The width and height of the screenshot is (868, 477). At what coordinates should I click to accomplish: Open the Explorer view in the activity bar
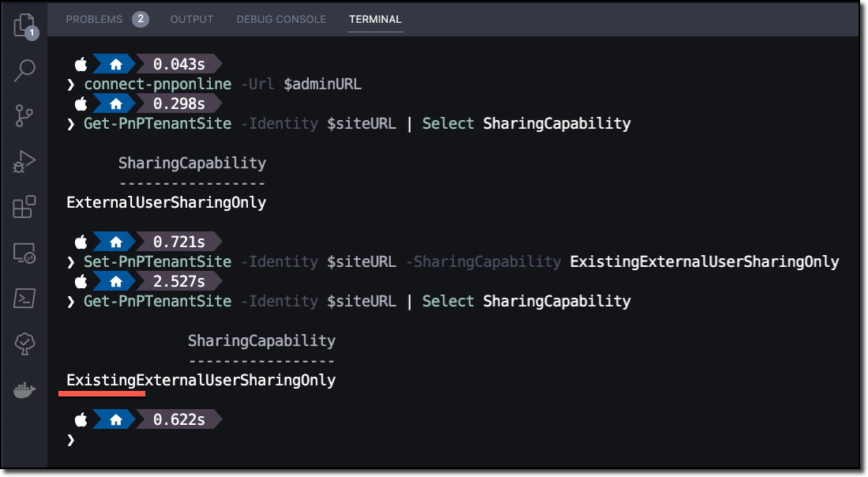[24, 25]
